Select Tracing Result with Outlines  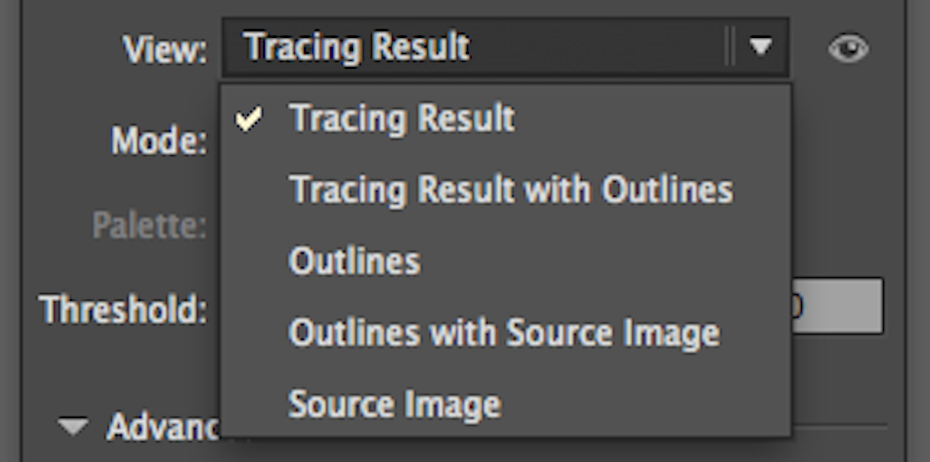pyautogui.click(x=510, y=190)
